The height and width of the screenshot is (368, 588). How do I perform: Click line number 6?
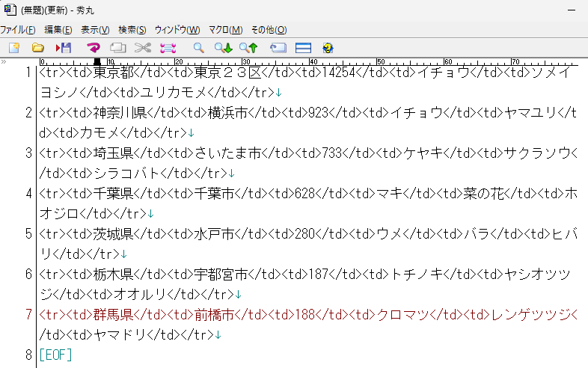coord(29,275)
